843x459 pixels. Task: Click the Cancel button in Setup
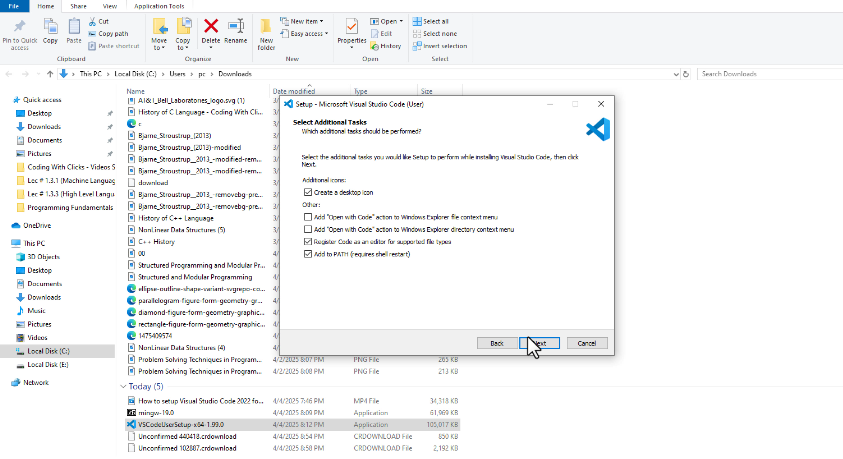click(x=587, y=343)
